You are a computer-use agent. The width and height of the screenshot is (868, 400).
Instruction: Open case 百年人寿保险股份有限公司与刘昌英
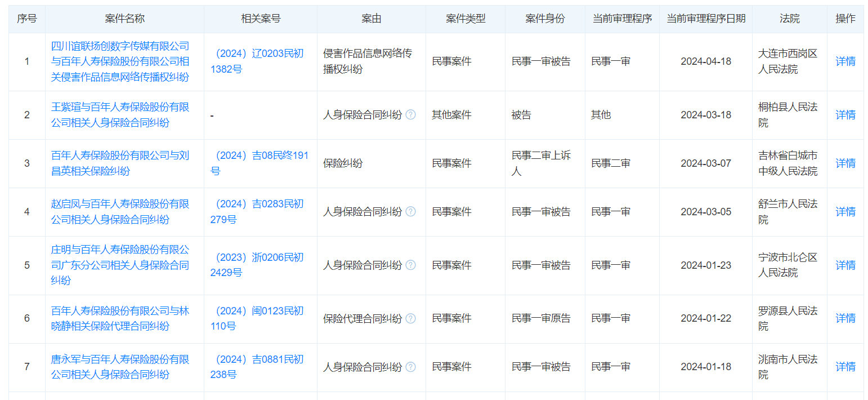[x=120, y=163]
